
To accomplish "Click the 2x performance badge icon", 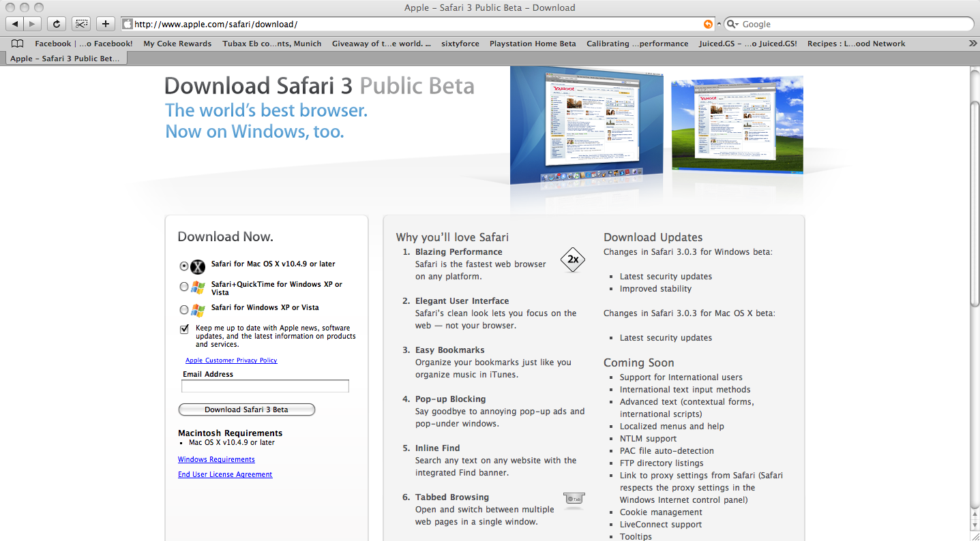I will [x=573, y=260].
